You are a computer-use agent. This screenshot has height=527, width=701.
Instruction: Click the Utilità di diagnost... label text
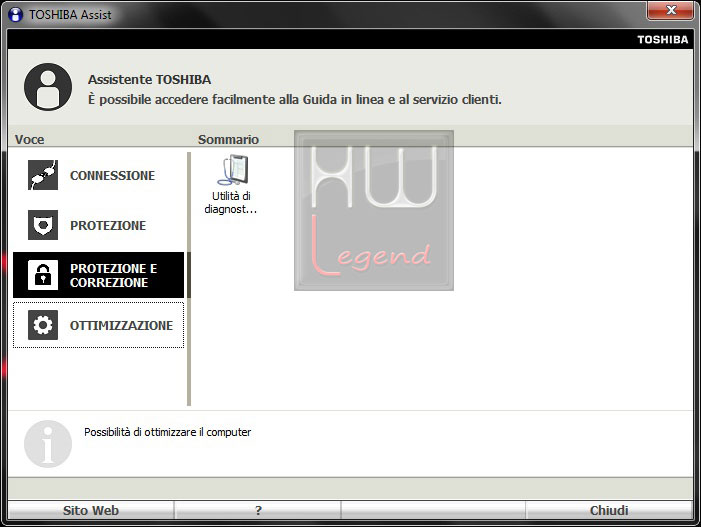click(231, 202)
